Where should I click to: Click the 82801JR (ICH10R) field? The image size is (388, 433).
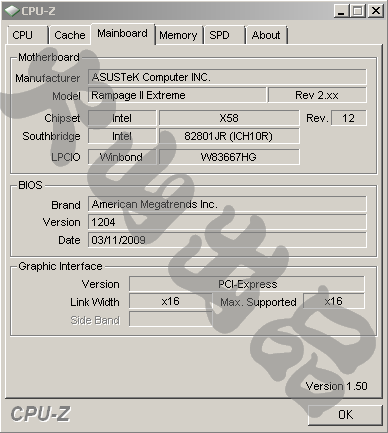(x=229, y=136)
